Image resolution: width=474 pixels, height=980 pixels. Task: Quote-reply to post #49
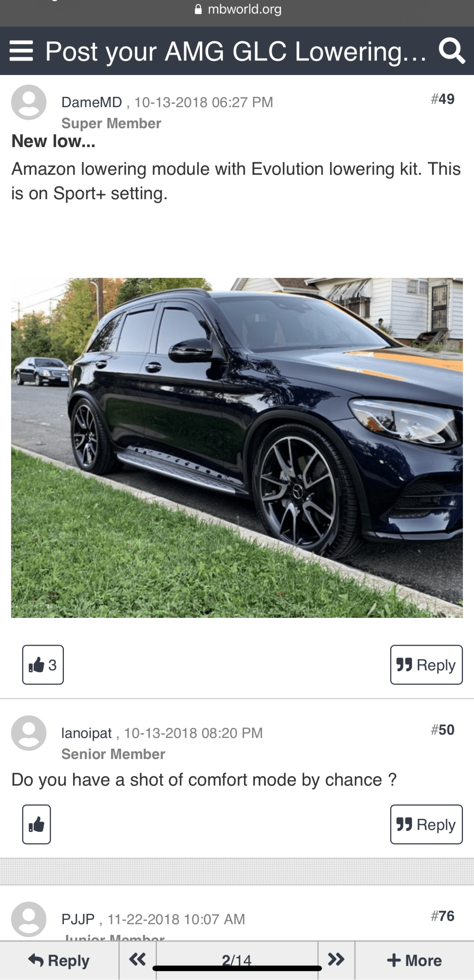tap(426, 665)
